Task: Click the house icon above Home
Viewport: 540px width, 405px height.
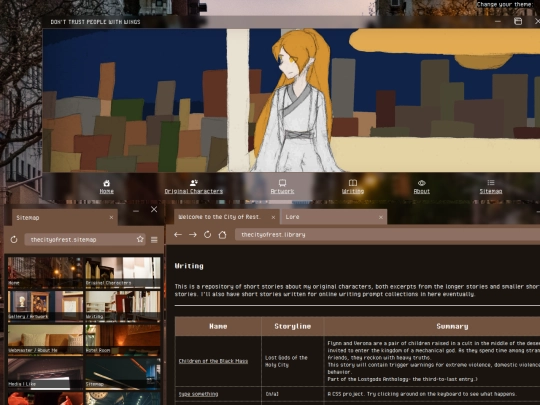Action: pyautogui.click(x=106, y=183)
